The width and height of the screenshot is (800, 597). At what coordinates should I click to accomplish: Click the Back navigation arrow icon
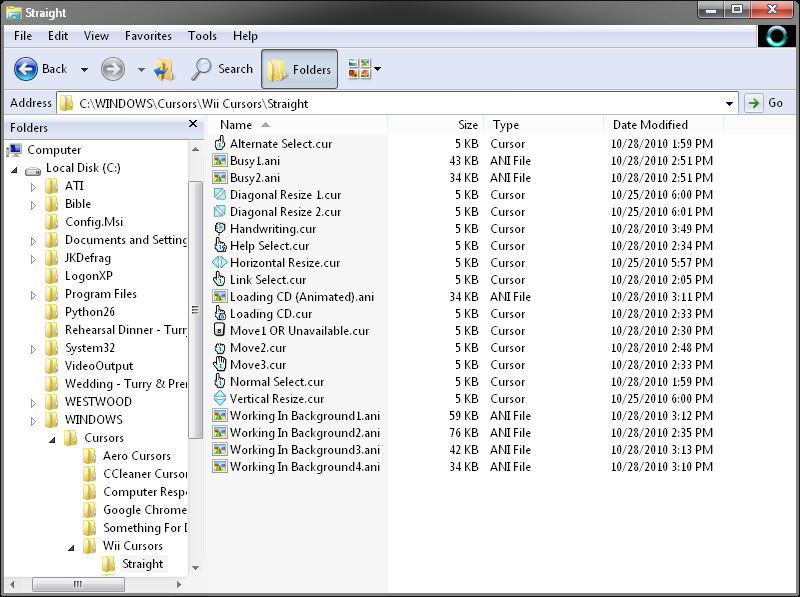(26, 69)
